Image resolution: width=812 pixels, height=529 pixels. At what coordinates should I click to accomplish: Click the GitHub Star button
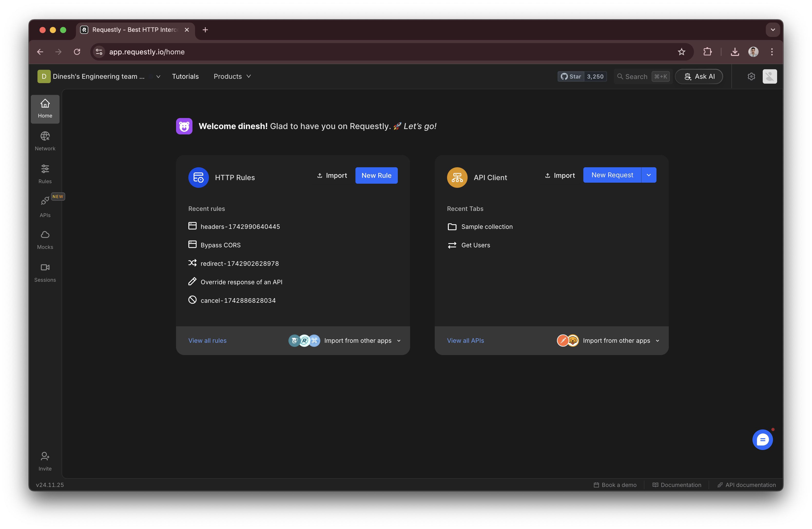point(571,76)
